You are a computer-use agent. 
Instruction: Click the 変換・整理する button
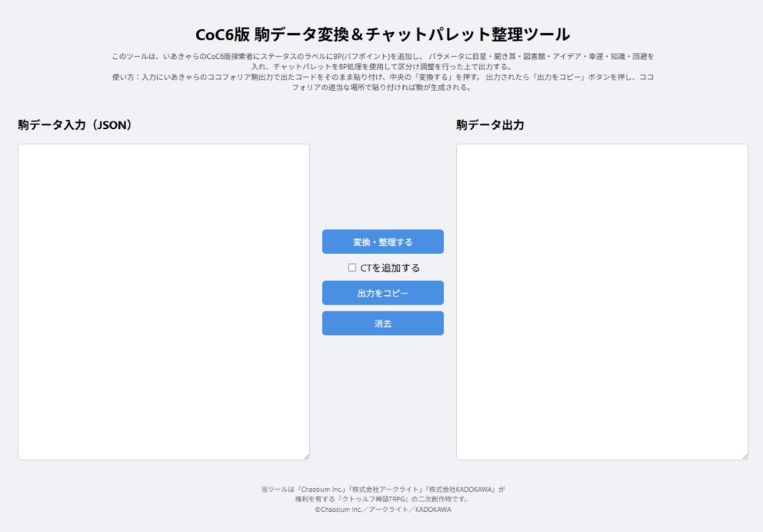[x=382, y=241]
